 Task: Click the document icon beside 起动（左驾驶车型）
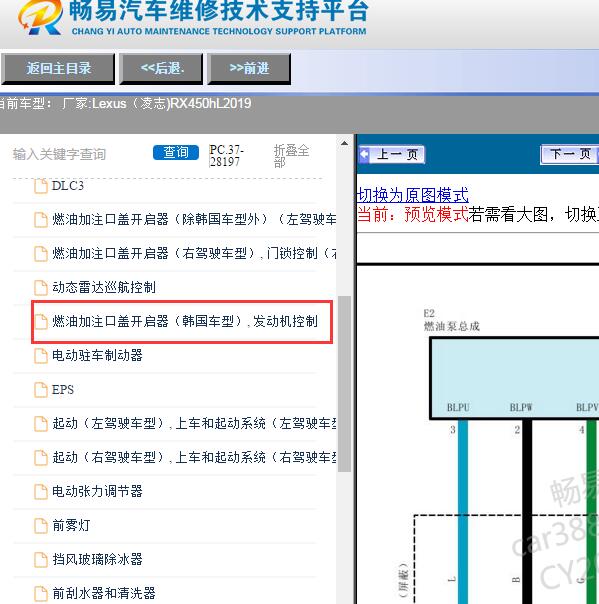tap(41, 424)
